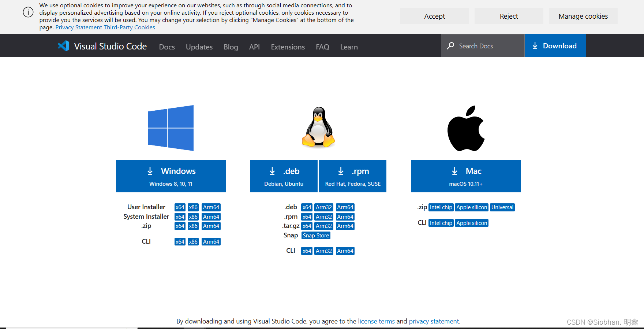
Task: Select Linux CLI x64 download
Action: [x=307, y=251]
